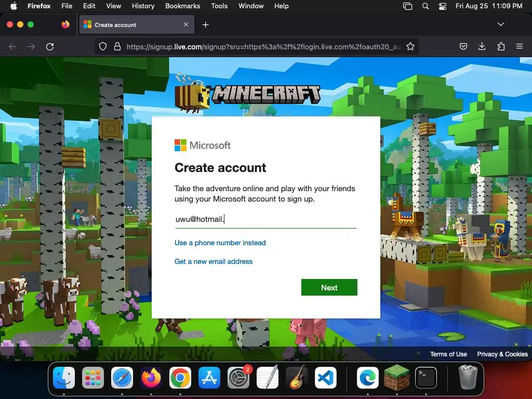Open Minecraft grass block icon in Dock

(x=396, y=378)
